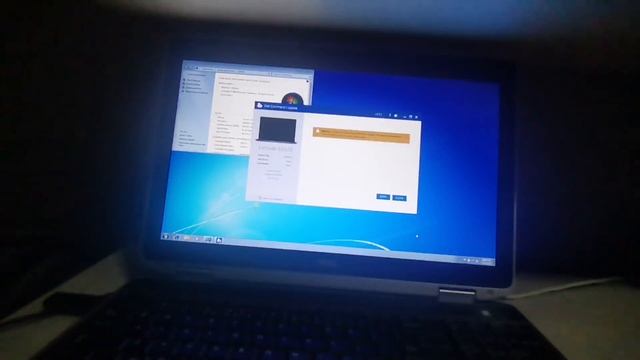Image resolution: width=640 pixels, height=360 pixels.
Task: Click the link at the bottom of the Dell left panel
Action: tap(272, 199)
